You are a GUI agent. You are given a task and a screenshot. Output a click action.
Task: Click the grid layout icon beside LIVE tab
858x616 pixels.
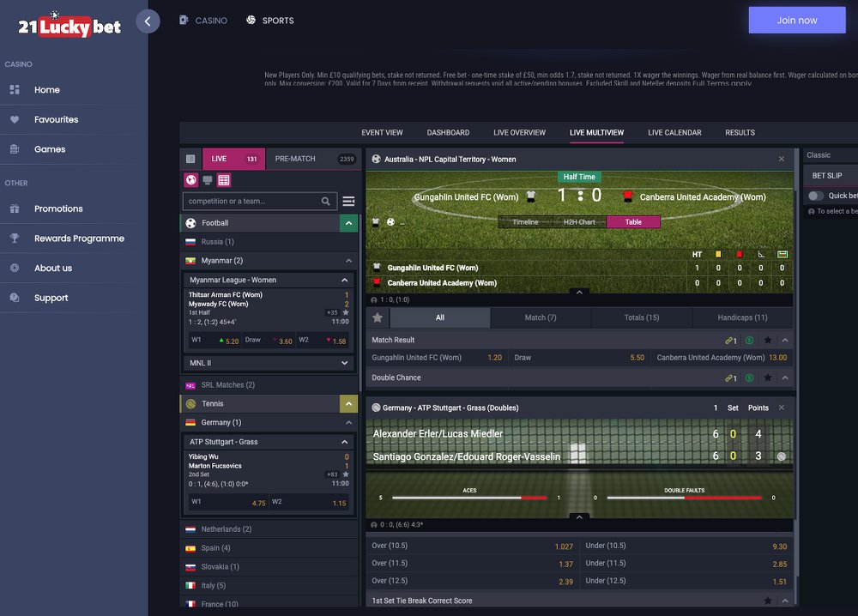pyautogui.click(x=190, y=159)
